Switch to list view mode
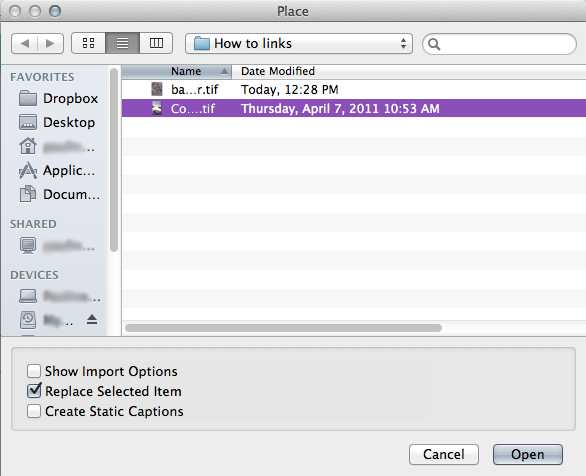Screen dimensions: 586x476 click(123, 43)
